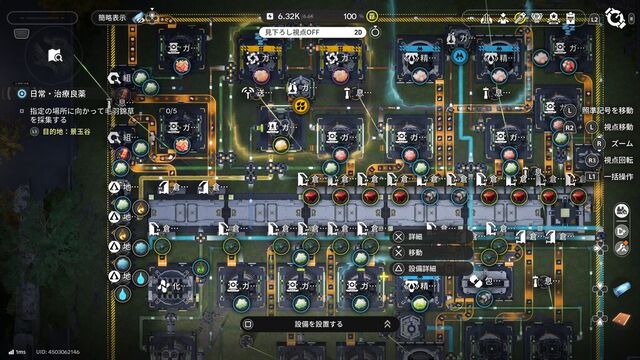The image size is (640, 360).
Task: Click the small rounded icon below the top-left bar
Action: (x=22, y=33)
